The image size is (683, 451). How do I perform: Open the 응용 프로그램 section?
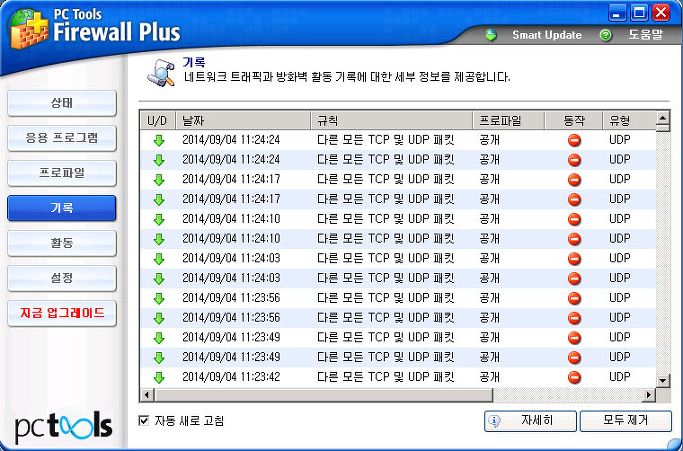[x=62, y=138]
